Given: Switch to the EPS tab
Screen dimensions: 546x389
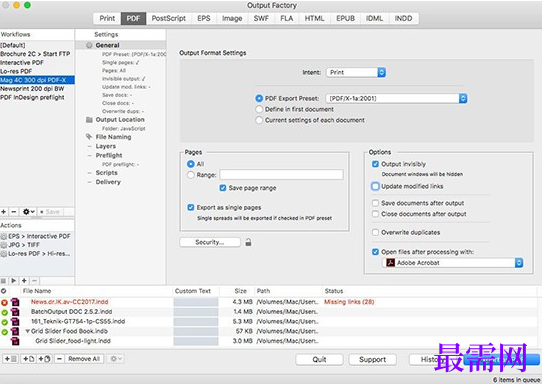Looking at the screenshot, I should (x=204, y=18).
